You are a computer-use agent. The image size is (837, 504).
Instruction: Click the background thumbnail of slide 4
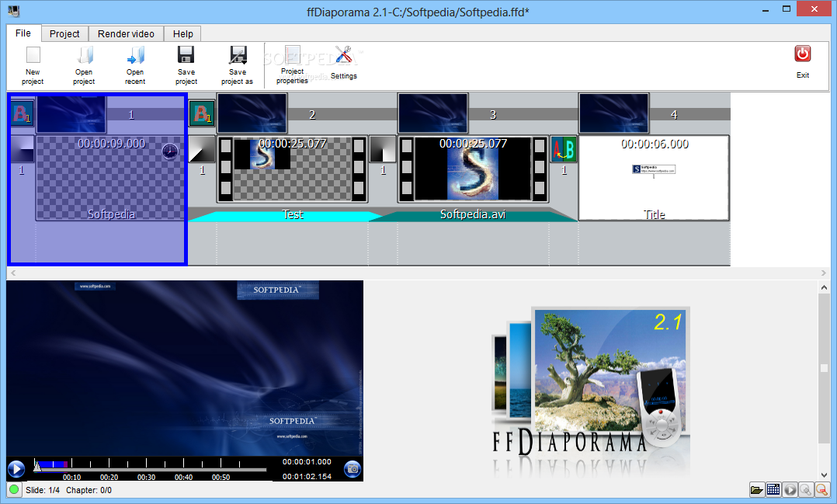(614, 113)
